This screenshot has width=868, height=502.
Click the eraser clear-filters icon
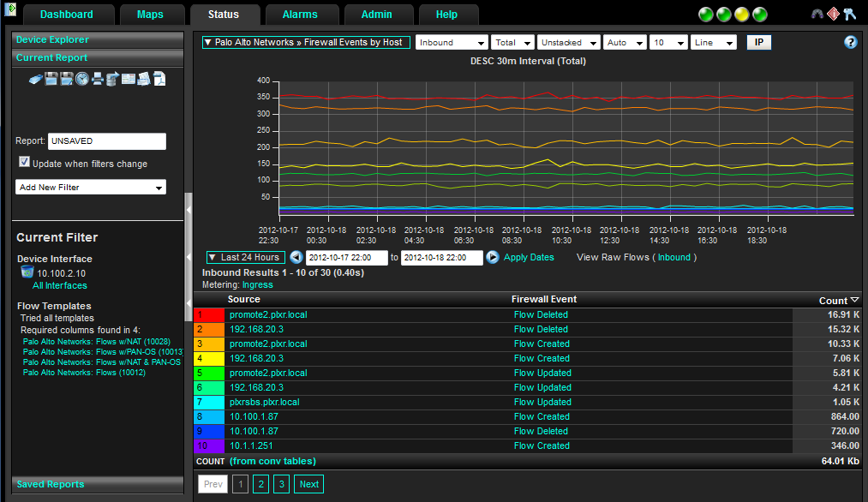pyautogui.click(x=36, y=79)
